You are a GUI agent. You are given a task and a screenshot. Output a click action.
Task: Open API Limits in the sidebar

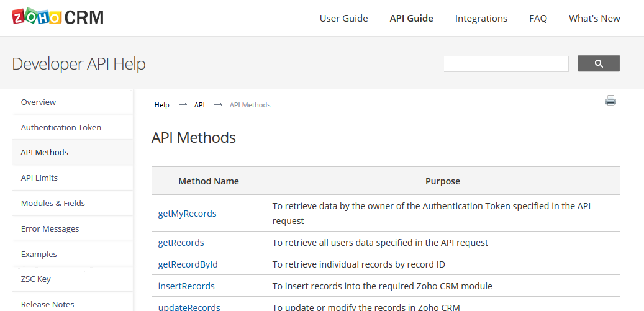[72, 178]
